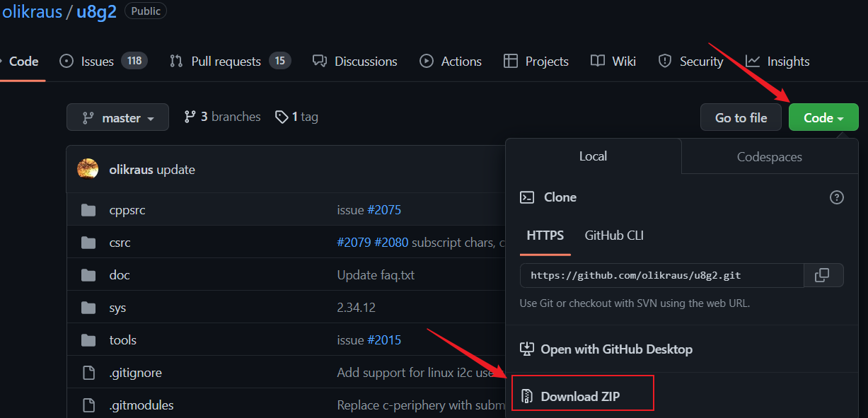Viewport: 868px width, 418px height.
Task: Open issue #2080 link
Action: [x=391, y=243]
